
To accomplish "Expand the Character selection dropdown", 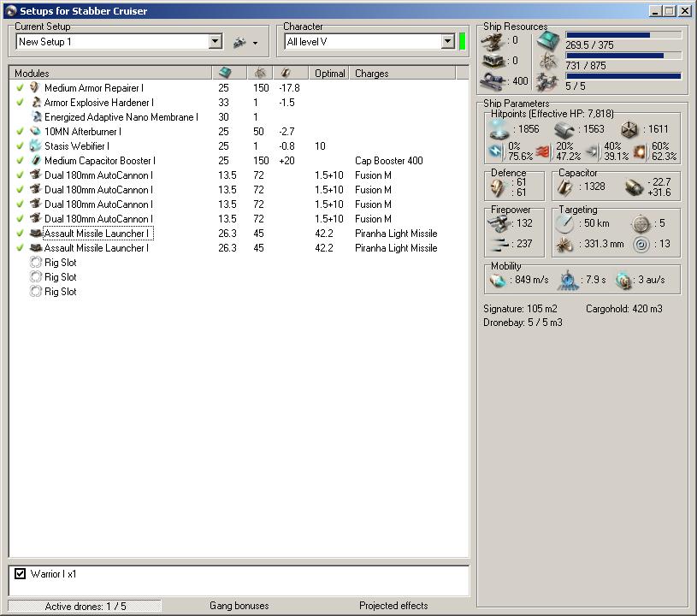I will tap(447, 42).
